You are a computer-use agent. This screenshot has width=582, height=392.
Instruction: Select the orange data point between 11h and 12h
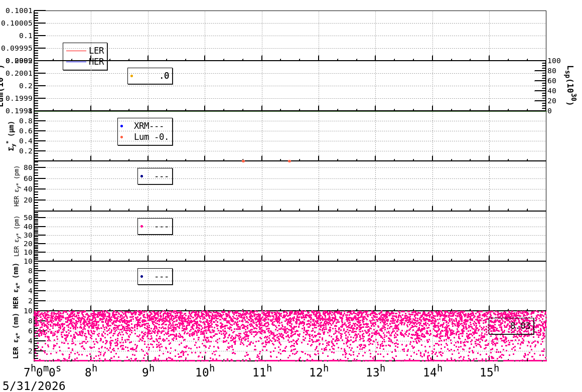pos(289,161)
